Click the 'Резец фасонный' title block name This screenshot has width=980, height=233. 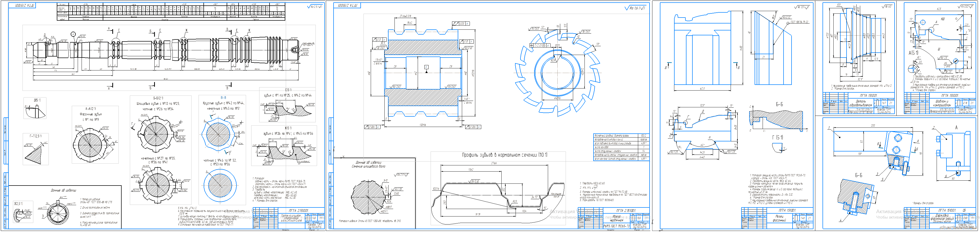[777, 218]
